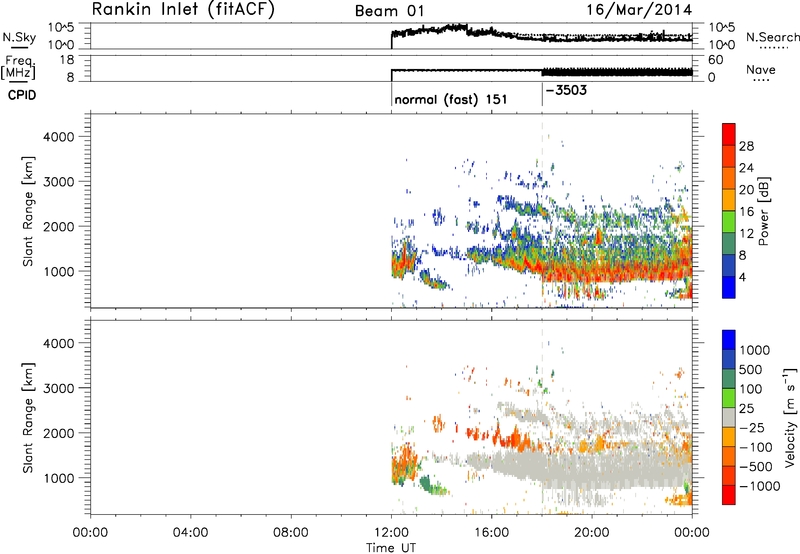The image size is (800, 554).
Task: Click the '1000' velocity colorbar tick
Action: (x=755, y=350)
